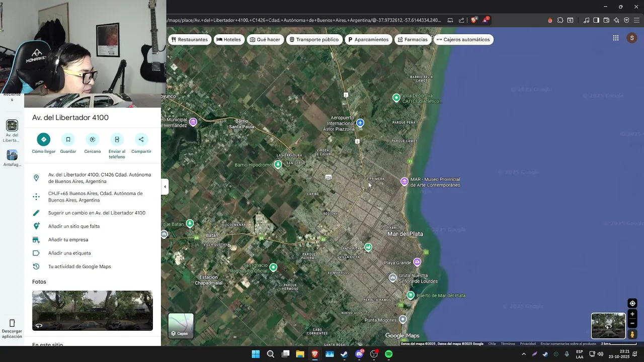The image size is (644, 362).
Task: Save the place with the Guardar icon
Action: tap(68, 139)
